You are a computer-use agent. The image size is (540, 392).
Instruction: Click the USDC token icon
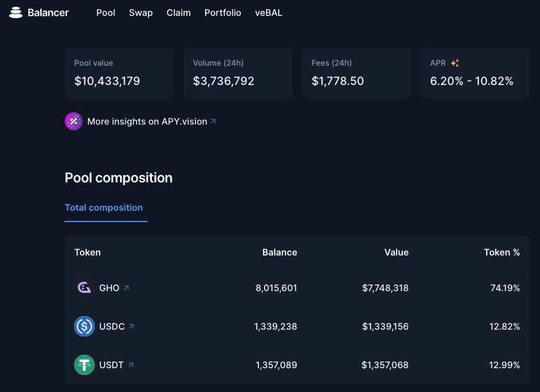point(84,326)
